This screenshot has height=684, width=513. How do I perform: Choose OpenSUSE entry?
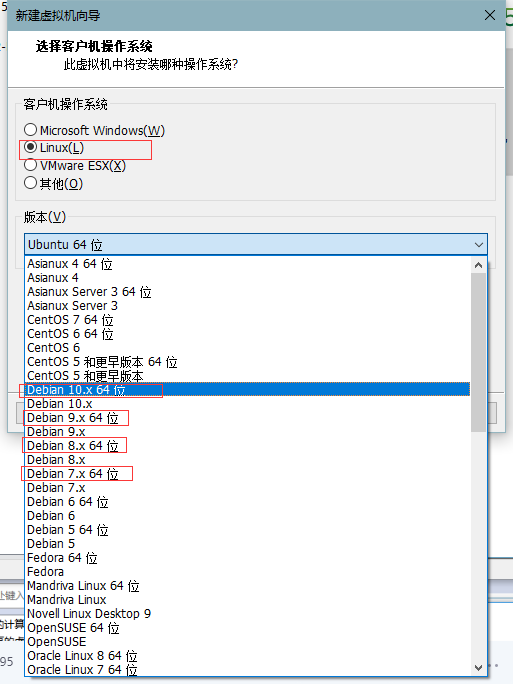(x=248, y=641)
